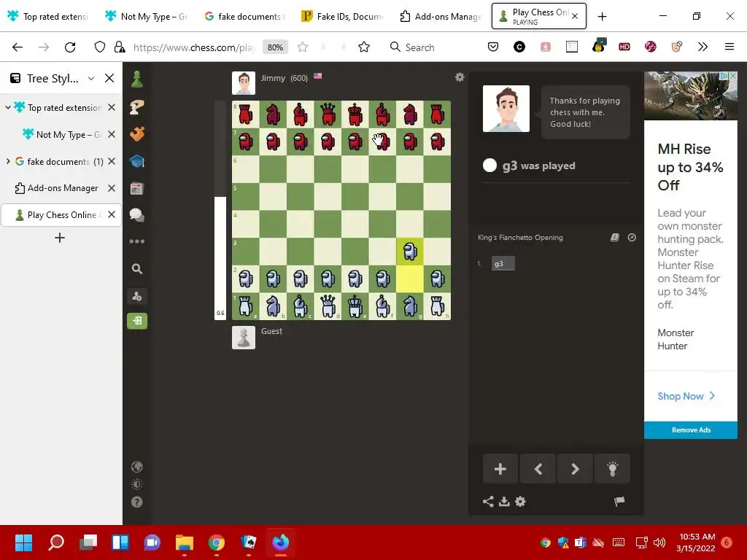Click the site lock info icon
Viewport: 747px width, 560px height.
[120, 47]
